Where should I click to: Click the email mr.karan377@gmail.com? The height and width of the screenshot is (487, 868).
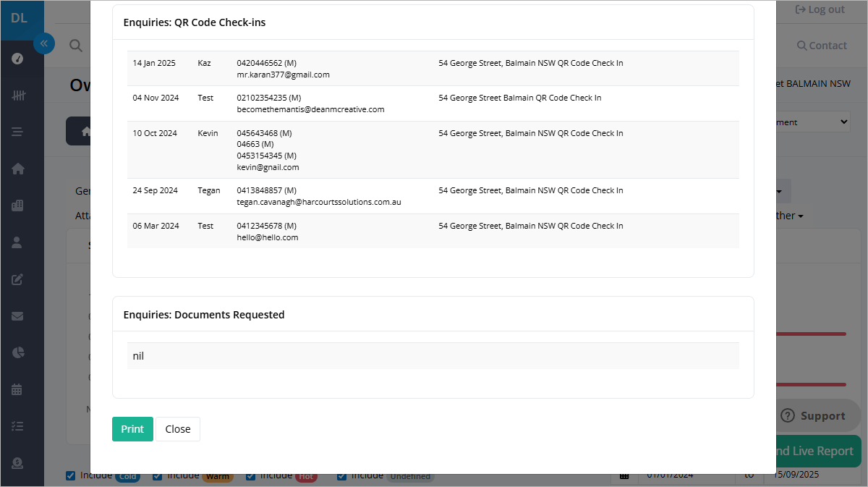pyautogui.click(x=283, y=75)
